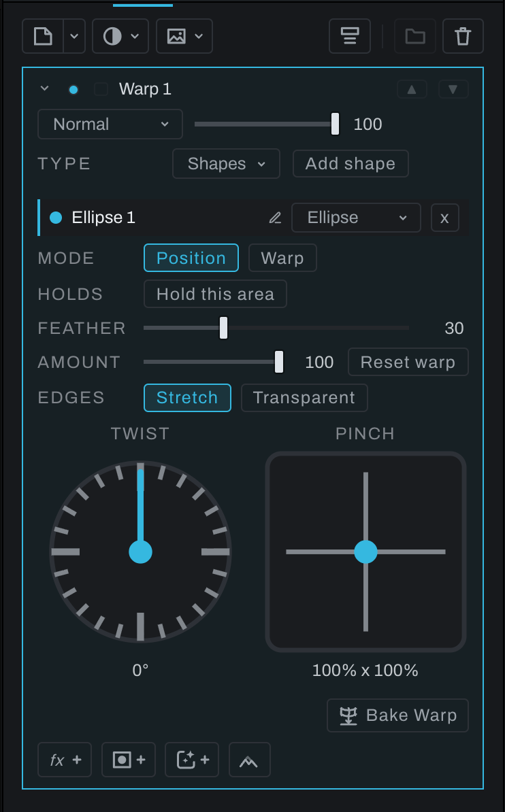Click the Reset warp button
Image resolution: width=505 pixels, height=812 pixels.
408,362
